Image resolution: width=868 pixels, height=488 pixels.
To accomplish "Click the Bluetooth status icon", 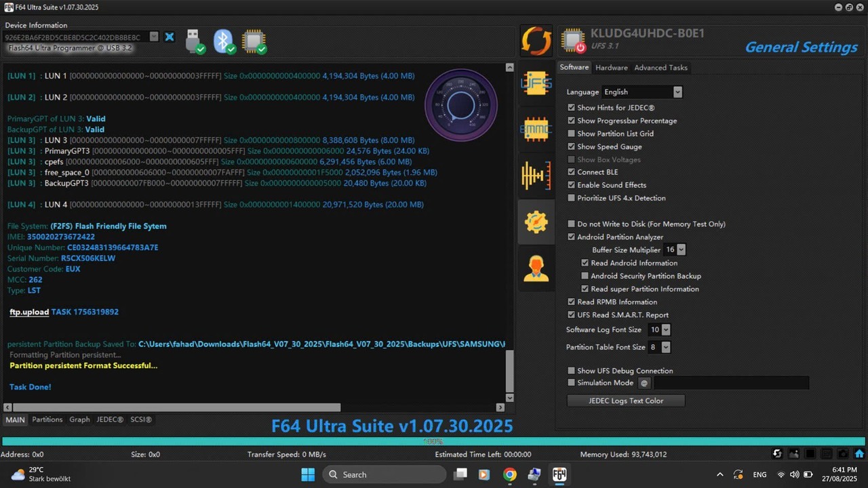I will click(224, 41).
